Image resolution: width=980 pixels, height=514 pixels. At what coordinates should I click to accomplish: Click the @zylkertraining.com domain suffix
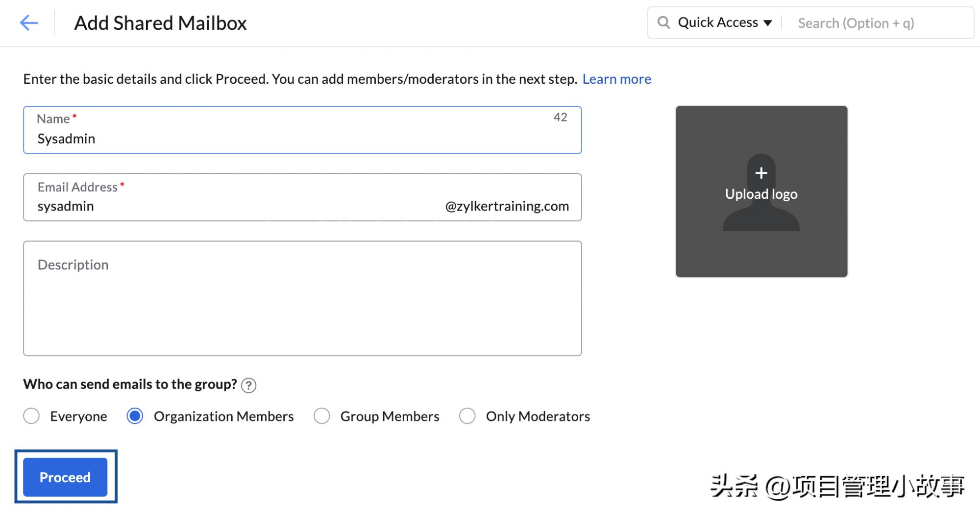click(507, 206)
